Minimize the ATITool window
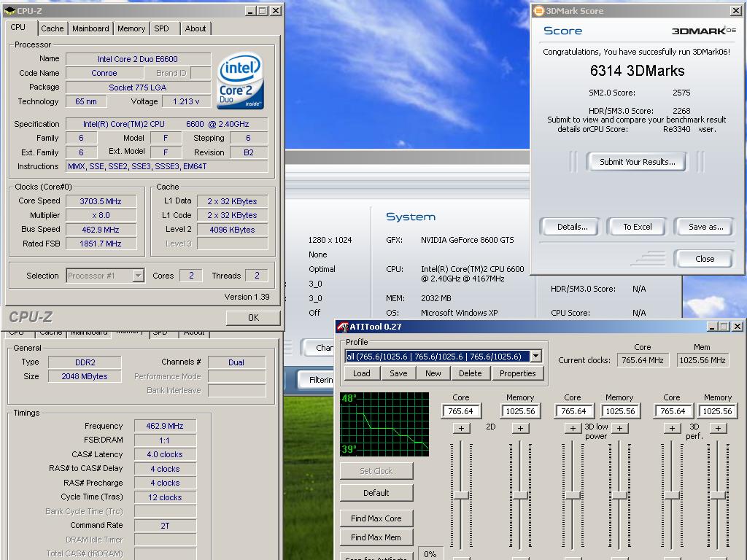 [x=712, y=327]
